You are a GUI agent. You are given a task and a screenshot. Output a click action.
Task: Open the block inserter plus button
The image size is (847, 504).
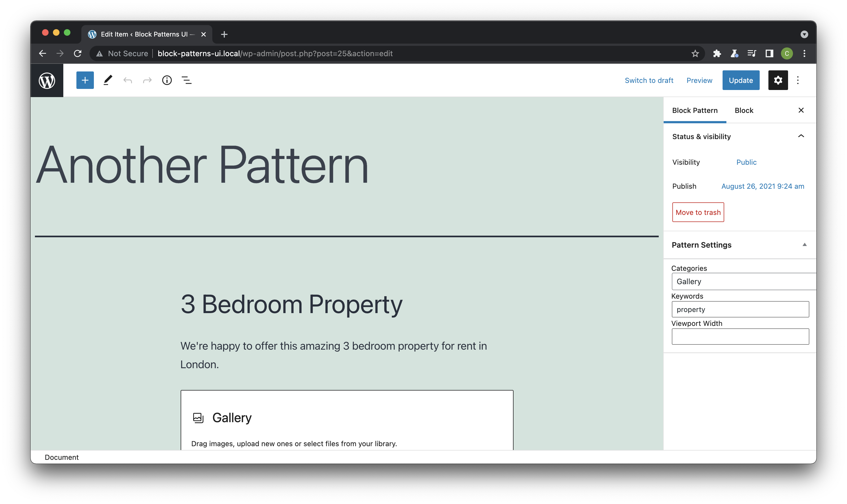pos(85,80)
